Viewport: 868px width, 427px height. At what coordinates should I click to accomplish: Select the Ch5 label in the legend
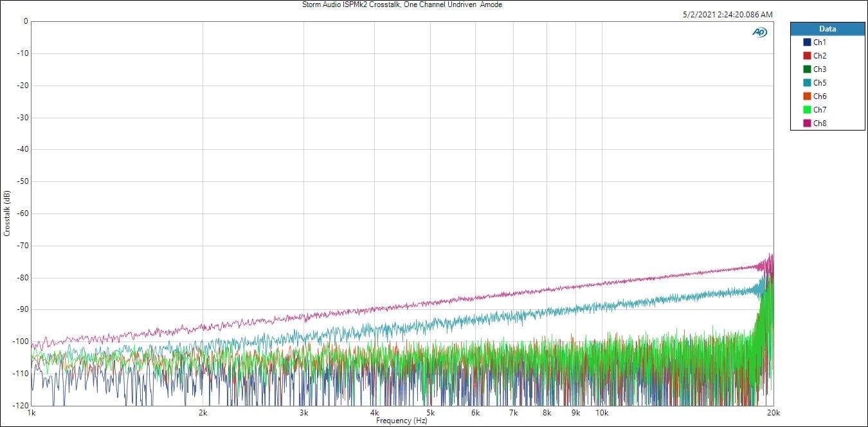(x=820, y=83)
